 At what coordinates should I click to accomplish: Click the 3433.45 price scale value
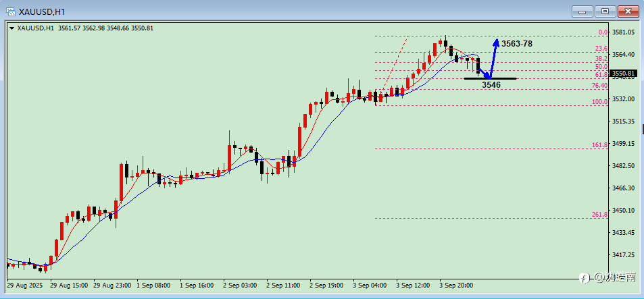[624, 232]
